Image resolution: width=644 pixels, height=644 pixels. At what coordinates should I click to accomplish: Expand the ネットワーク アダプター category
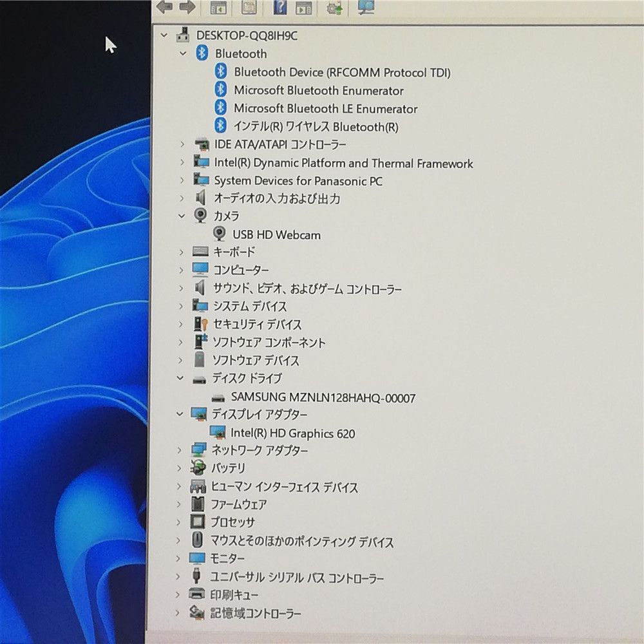coord(179,450)
